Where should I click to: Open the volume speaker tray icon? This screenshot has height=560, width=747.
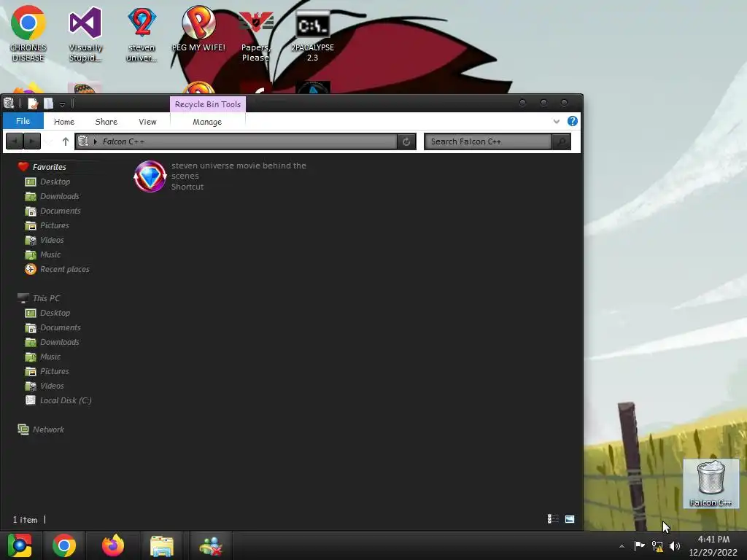(675, 546)
